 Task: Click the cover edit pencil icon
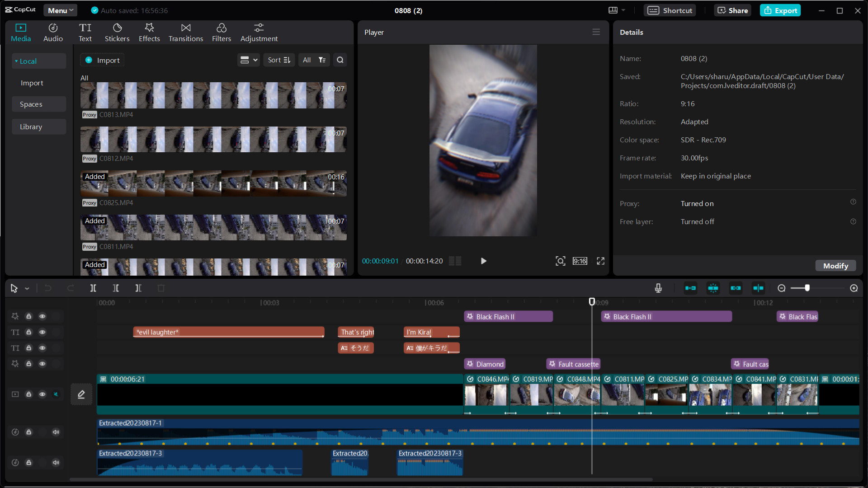pos(81,394)
